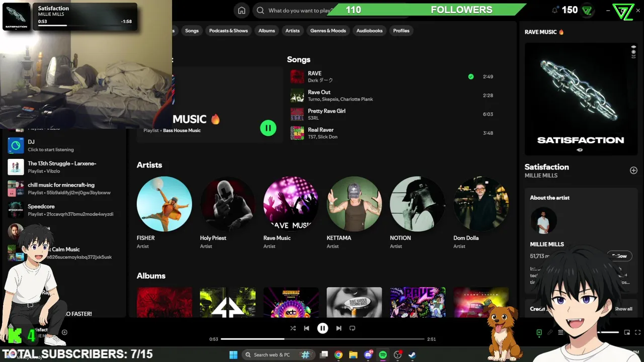644x362 pixels.
Task: Open the FISHER artist profile
Action: [x=164, y=204]
